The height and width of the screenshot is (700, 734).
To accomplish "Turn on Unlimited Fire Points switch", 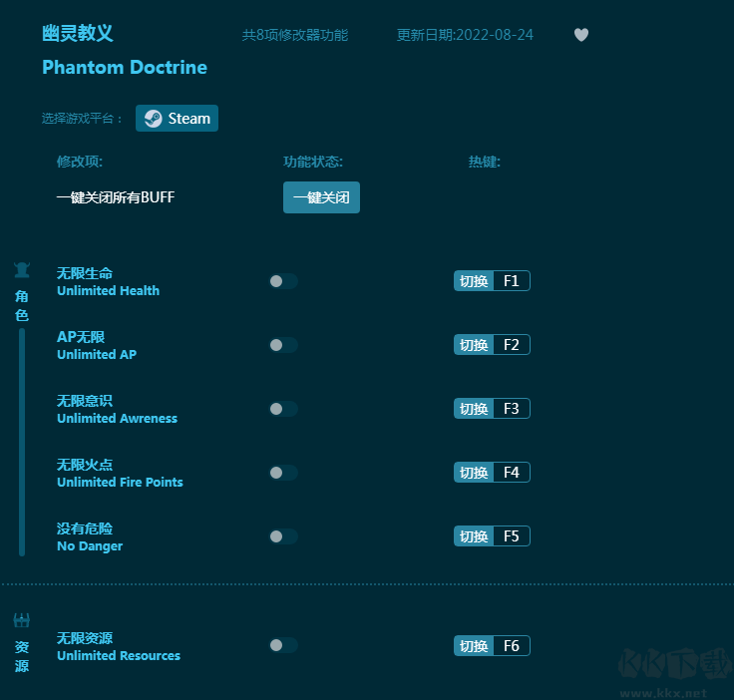I will click(283, 473).
